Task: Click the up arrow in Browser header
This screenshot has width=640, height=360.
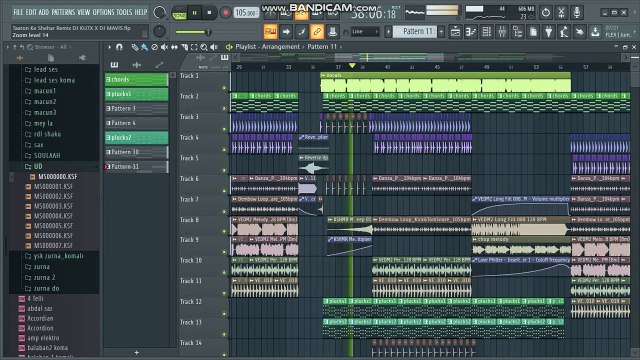Action: point(14,47)
